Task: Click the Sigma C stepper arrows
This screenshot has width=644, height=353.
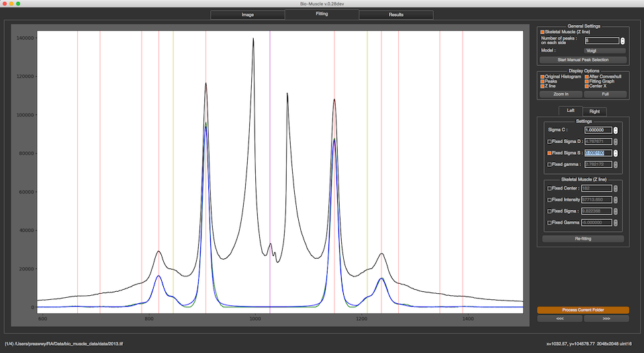Action: [615, 130]
